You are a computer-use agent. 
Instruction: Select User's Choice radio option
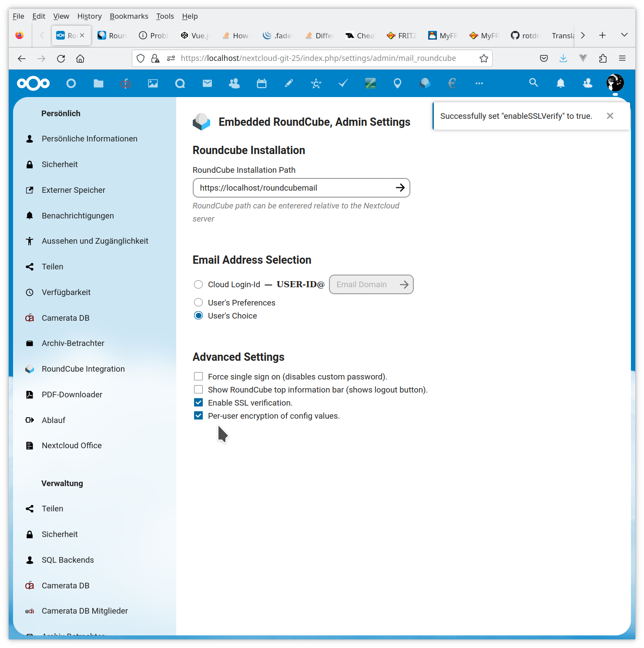coord(198,316)
